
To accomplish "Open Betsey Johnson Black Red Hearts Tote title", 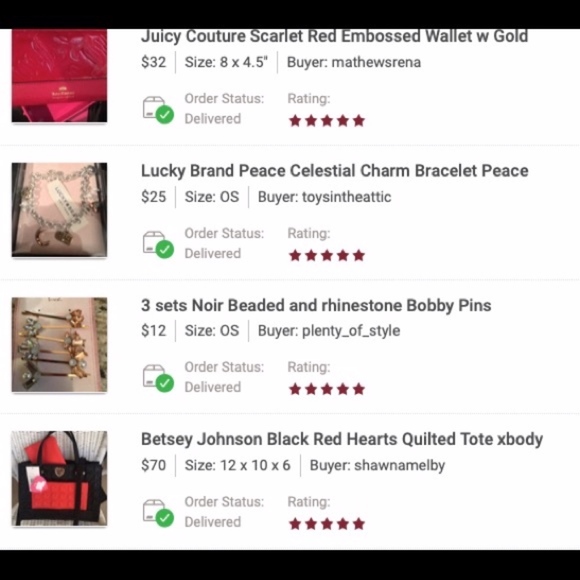I will 342,439.
